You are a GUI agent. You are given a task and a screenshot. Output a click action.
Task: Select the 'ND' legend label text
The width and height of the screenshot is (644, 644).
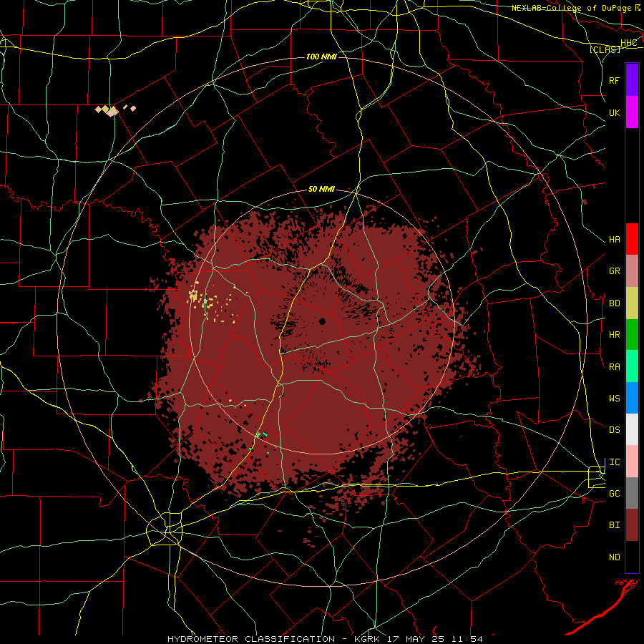615,557
